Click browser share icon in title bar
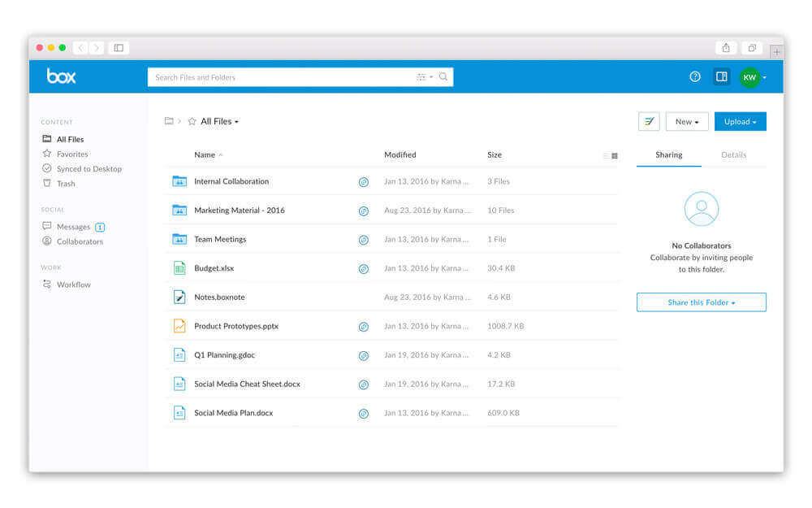 coord(726,48)
